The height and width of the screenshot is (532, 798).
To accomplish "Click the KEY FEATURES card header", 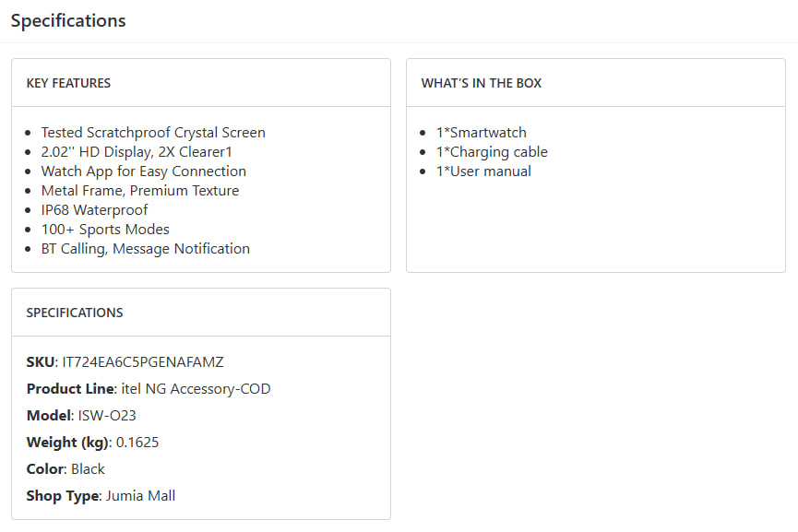I will pyautogui.click(x=68, y=83).
